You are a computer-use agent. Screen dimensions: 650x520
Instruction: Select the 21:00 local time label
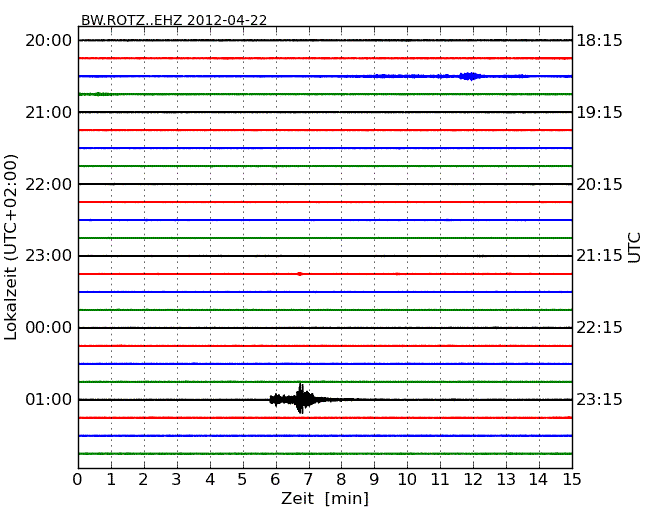pyautogui.click(x=49, y=112)
